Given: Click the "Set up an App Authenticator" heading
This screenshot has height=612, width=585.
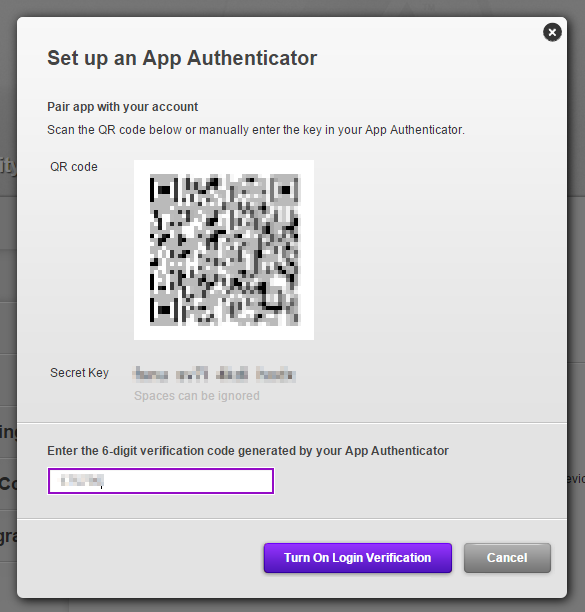Looking at the screenshot, I should (x=182, y=58).
